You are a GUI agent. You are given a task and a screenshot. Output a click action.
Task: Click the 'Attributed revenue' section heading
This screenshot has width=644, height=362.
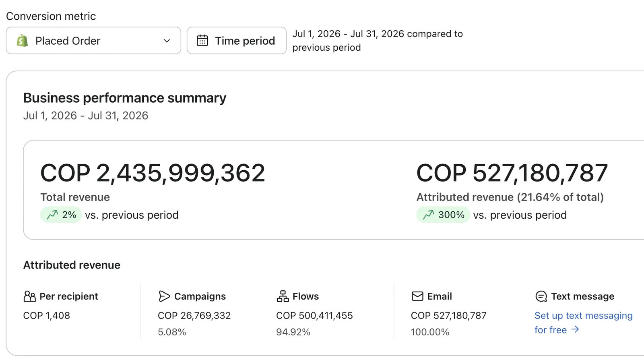(x=72, y=265)
